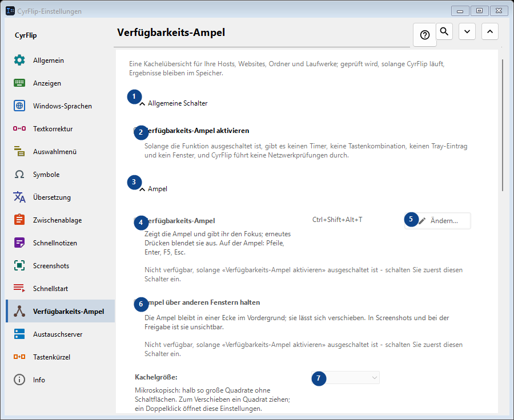
Task: Open the Kachelgröße dropdown
Action: pos(346,378)
